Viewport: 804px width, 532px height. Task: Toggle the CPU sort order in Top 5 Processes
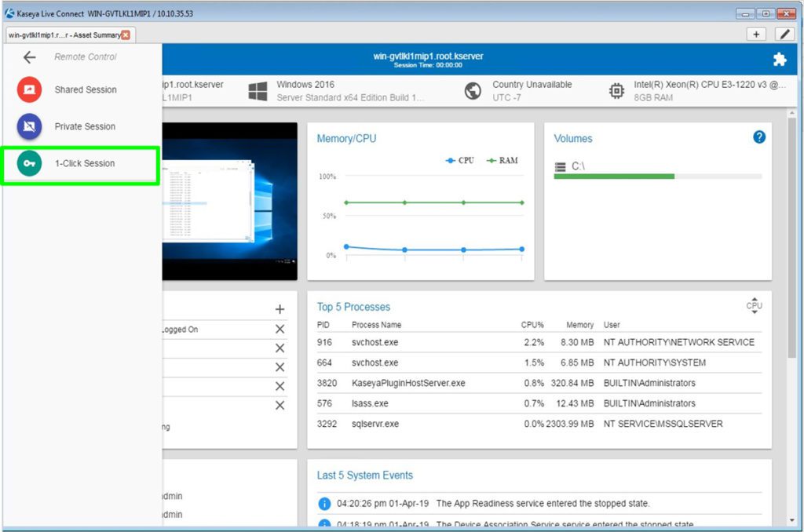coord(754,306)
